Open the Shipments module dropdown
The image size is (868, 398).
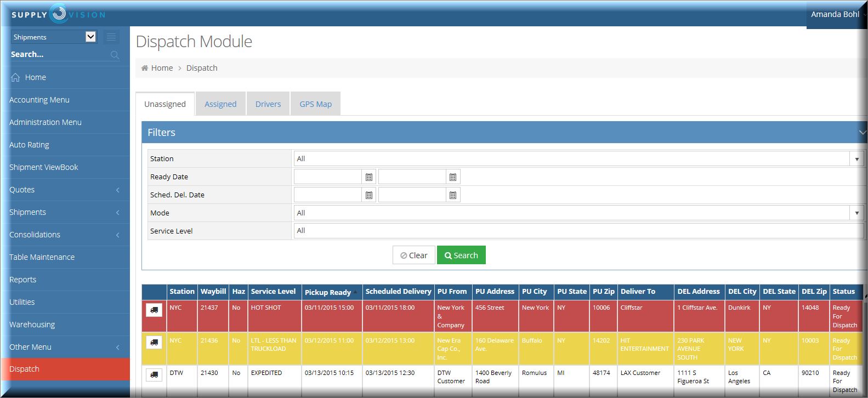pos(54,37)
